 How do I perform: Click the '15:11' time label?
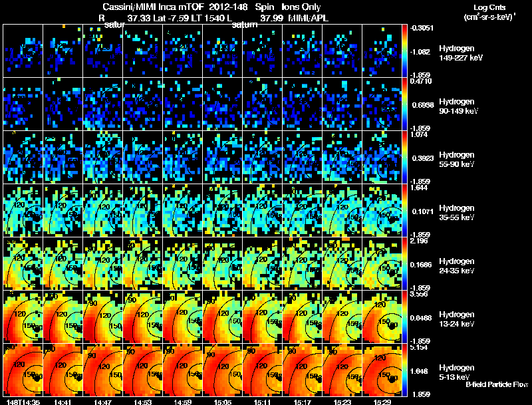click(x=263, y=402)
